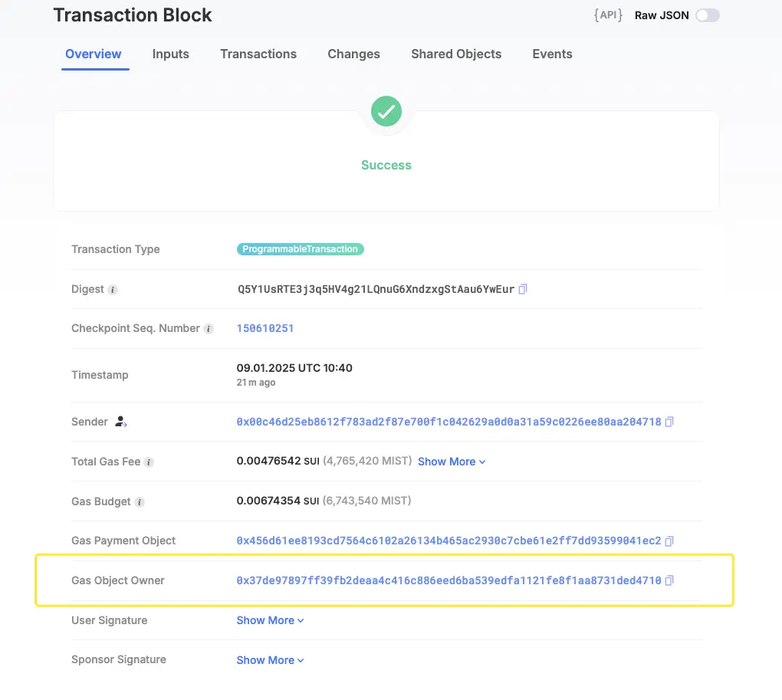This screenshot has height=700, width=782.
Task: Expand Sponsor Signature Show More
Action: pos(270,660)
